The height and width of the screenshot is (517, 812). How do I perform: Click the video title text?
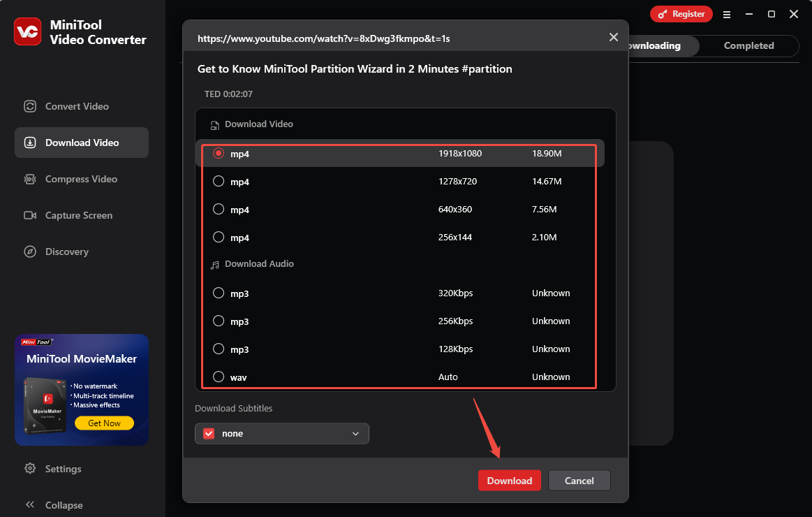[355, 69]
